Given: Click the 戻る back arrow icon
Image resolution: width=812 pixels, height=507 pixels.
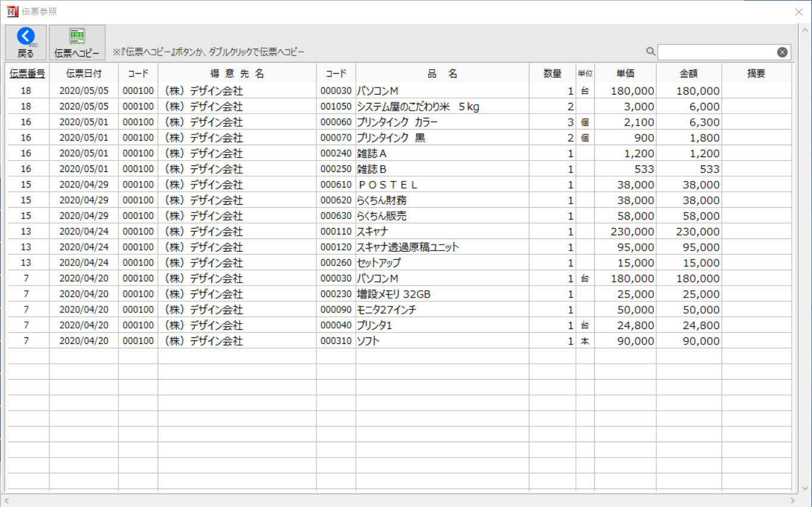Looking at the screenshot, I should [26, 37].
